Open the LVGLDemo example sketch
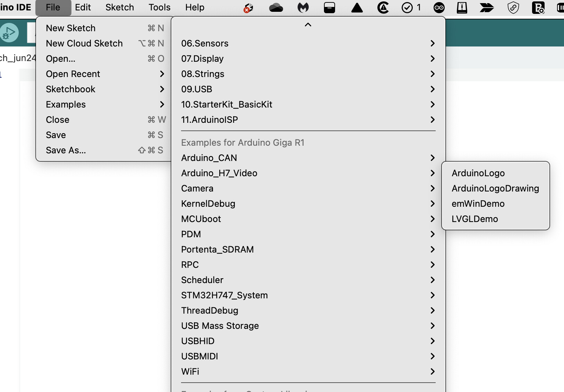 point(496,219)
